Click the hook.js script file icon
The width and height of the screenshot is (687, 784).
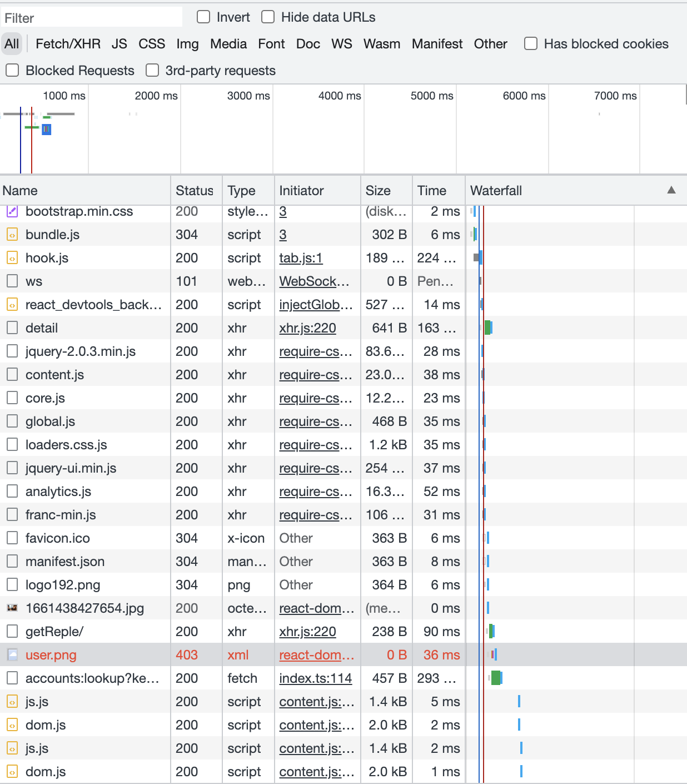12,258
